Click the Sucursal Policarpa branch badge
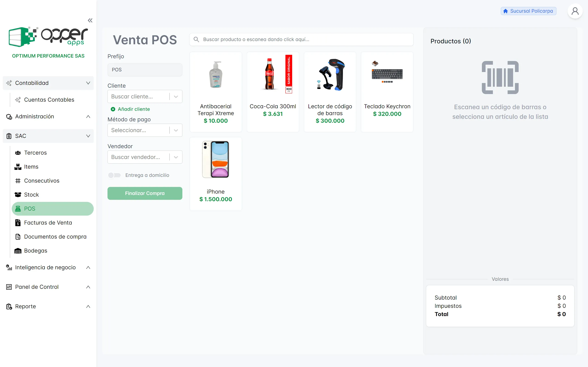Image resolution: width=588 pixels, height=367 pixels. tap(528, 11)
